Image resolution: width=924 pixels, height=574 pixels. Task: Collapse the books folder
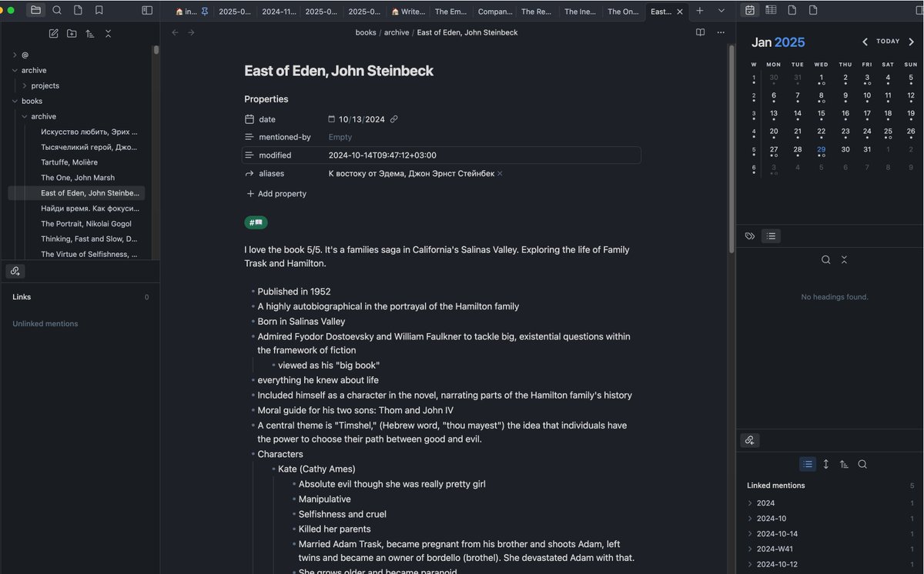pyautogui.click(x=15, y=101)
